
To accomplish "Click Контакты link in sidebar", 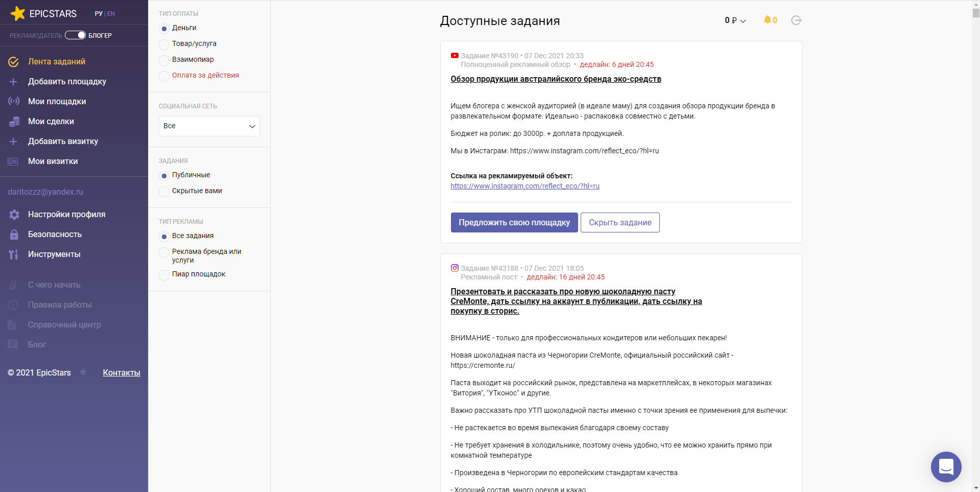I will (x=122, y=372).
